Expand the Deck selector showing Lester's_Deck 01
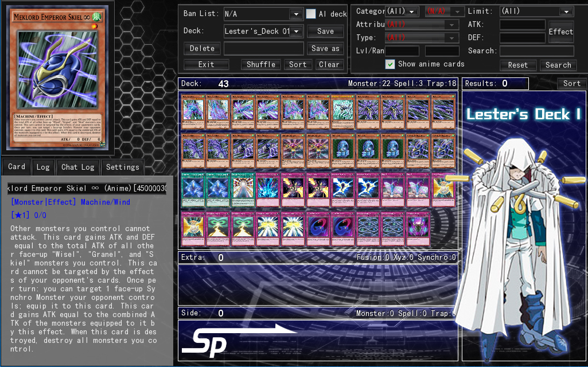Screen dimensions: 588x367 [263, 31]
